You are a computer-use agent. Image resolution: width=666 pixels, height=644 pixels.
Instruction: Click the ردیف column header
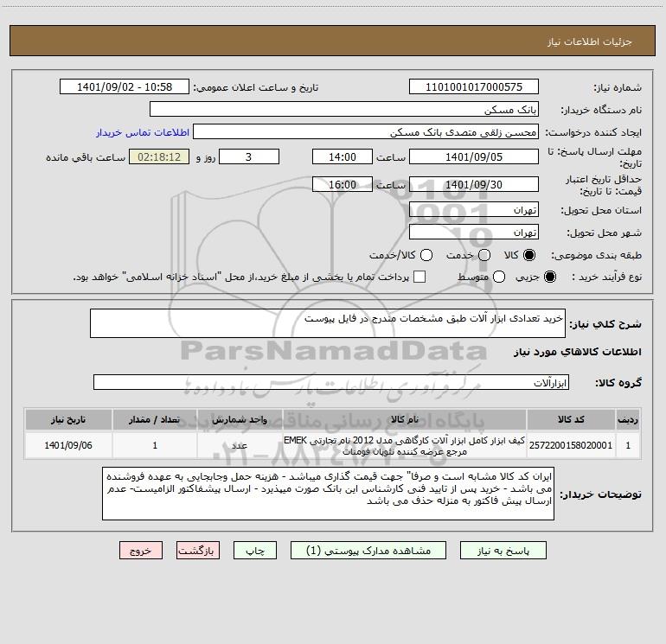coord(628,419)
